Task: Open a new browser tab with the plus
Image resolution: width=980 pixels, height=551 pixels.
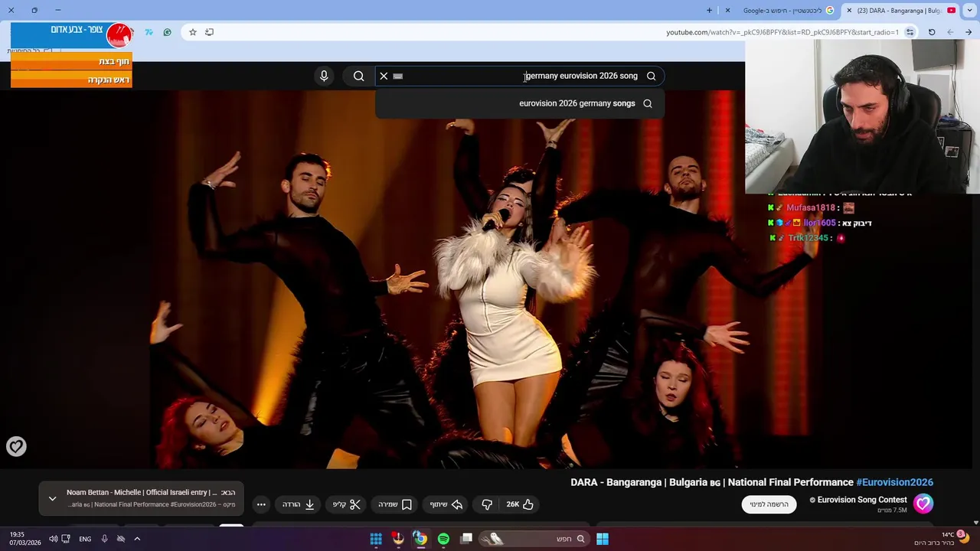Action: pyautogui.click(x=709, y=11)
